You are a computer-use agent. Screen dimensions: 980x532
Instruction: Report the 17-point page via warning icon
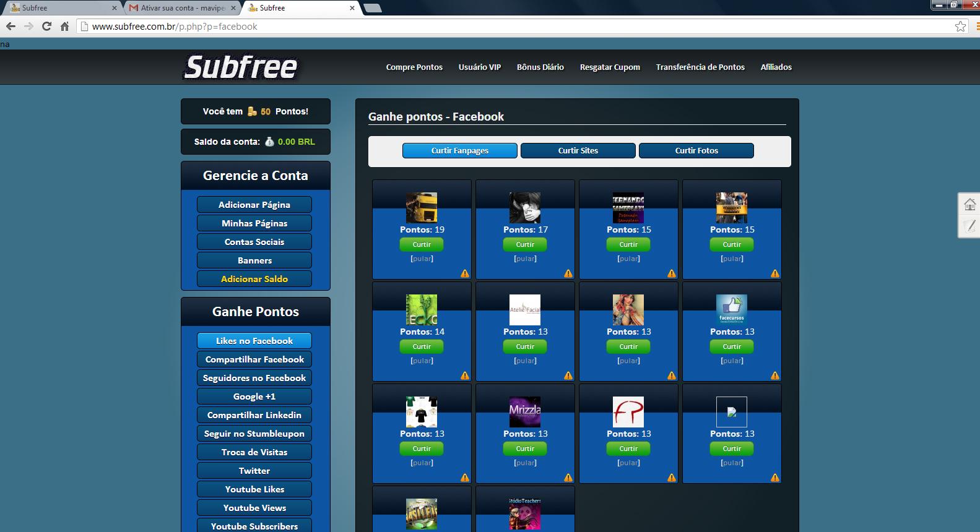click(568, 273)
